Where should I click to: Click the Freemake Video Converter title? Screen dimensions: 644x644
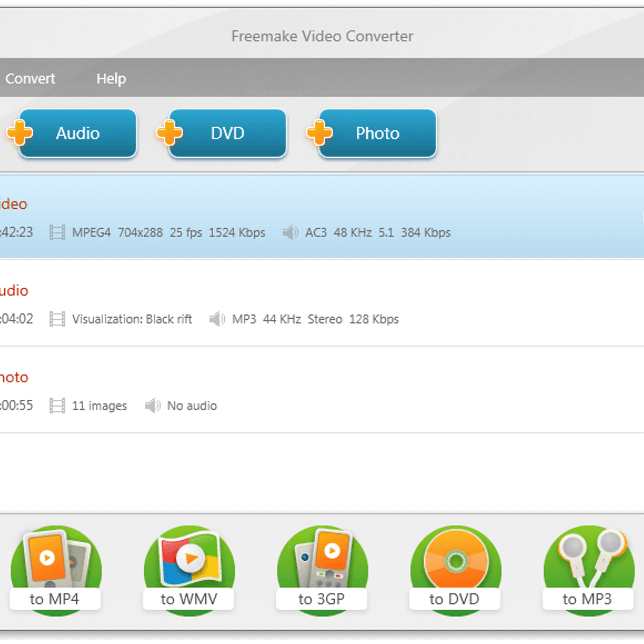[322, 36]
